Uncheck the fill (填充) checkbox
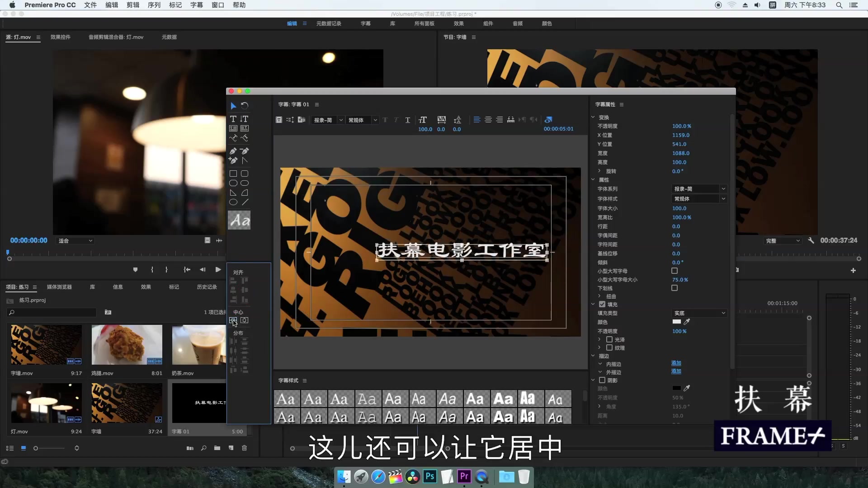868x488 pixels. pyautogui.click(x=602, y=304)
